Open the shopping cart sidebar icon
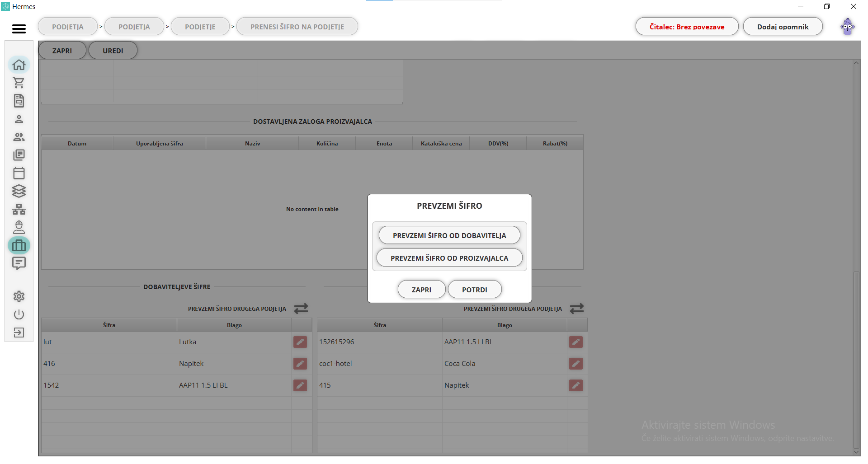 tap(19, 83)
